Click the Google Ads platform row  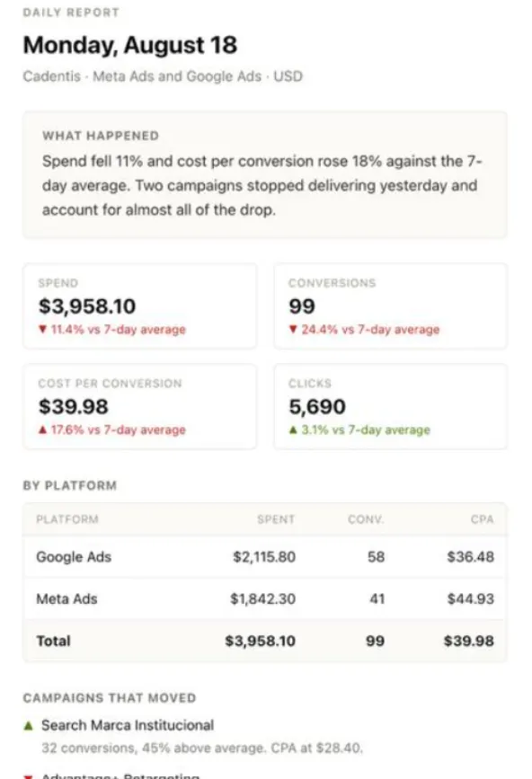(265, 557)
